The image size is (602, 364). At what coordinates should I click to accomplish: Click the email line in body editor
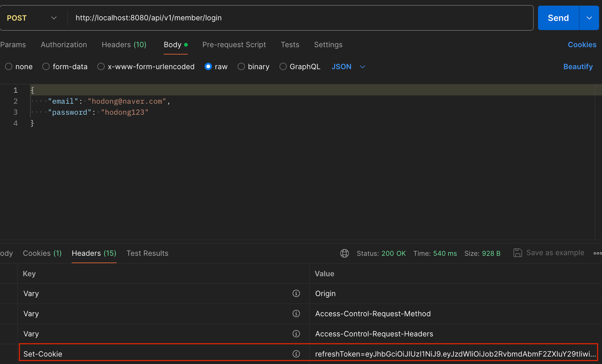[x=109, y=101]
